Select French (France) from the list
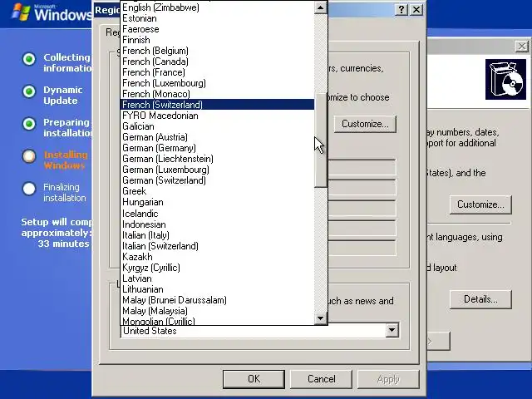Viewport: 532px width, 399px height. pos(217,72)
